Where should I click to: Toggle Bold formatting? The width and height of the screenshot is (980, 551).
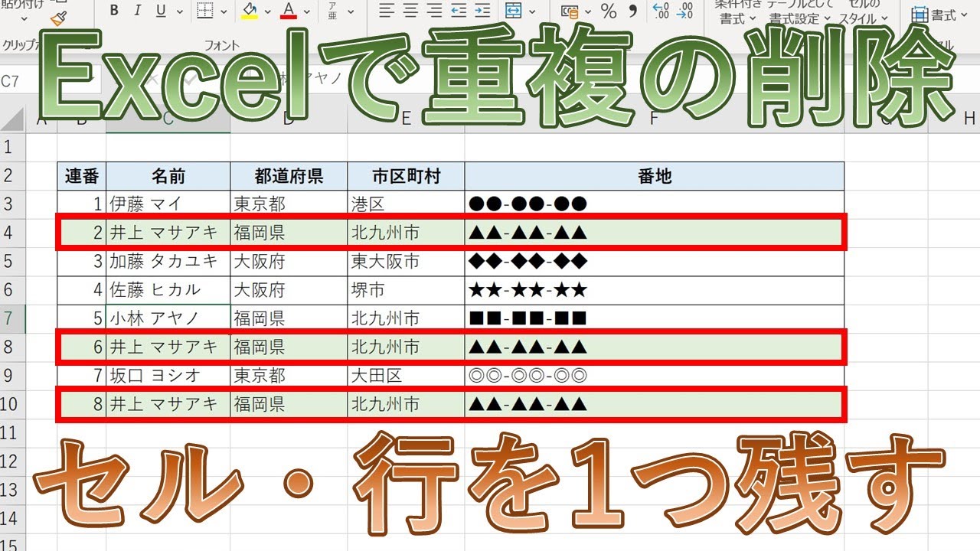tap(114, 11)
